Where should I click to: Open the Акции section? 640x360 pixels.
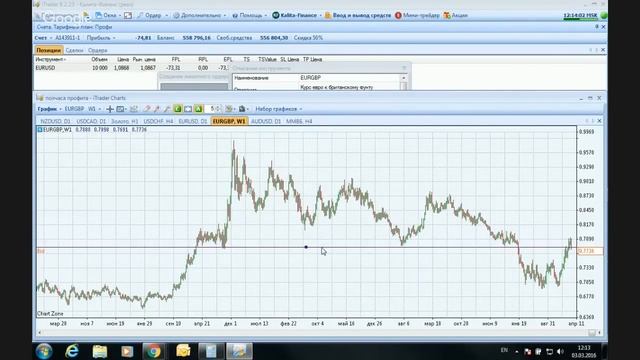tap(456, 16)
